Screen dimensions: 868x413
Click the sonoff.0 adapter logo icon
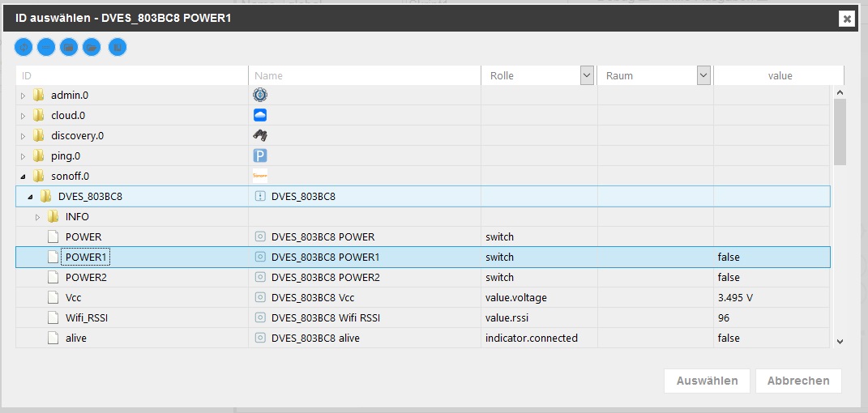[260, 176]
